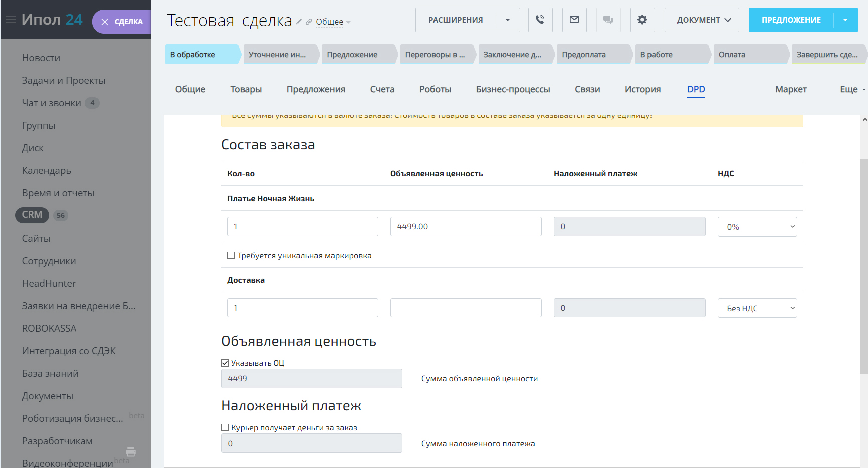Open the 0% НДС dropdown
Screen dimensions: 868x468
(x=757, y=227)
